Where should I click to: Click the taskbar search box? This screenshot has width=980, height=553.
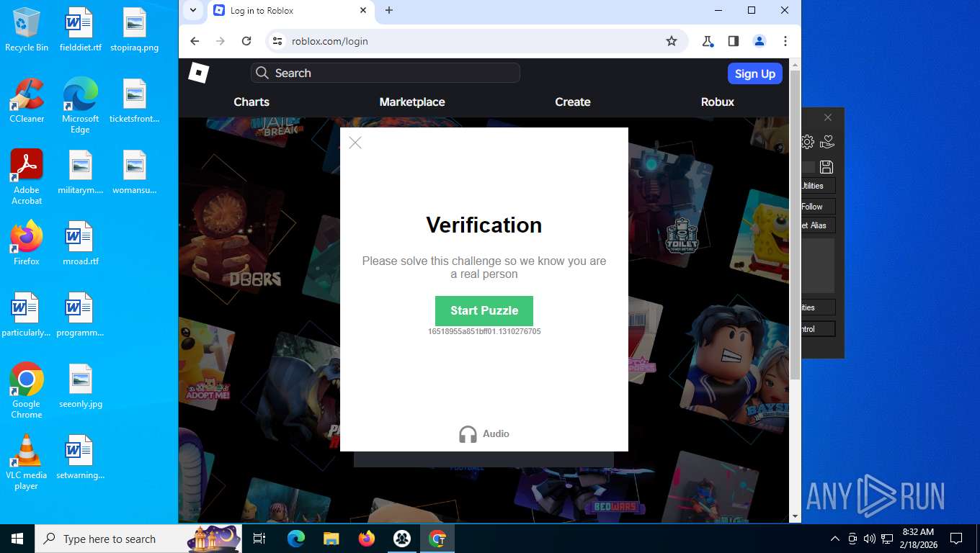[138, 539]
